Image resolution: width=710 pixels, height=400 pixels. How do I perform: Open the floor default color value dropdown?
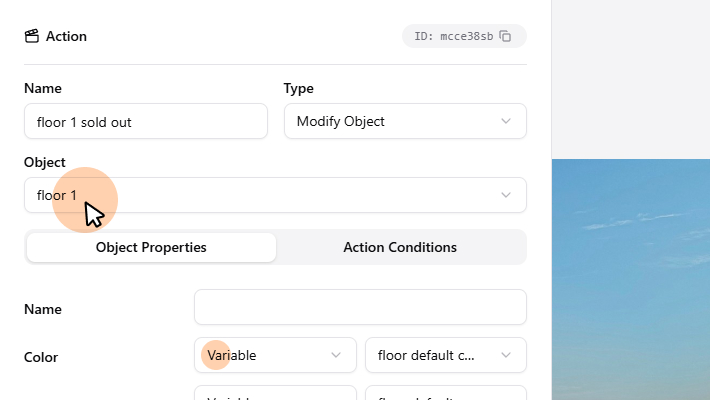coord(445,355)
